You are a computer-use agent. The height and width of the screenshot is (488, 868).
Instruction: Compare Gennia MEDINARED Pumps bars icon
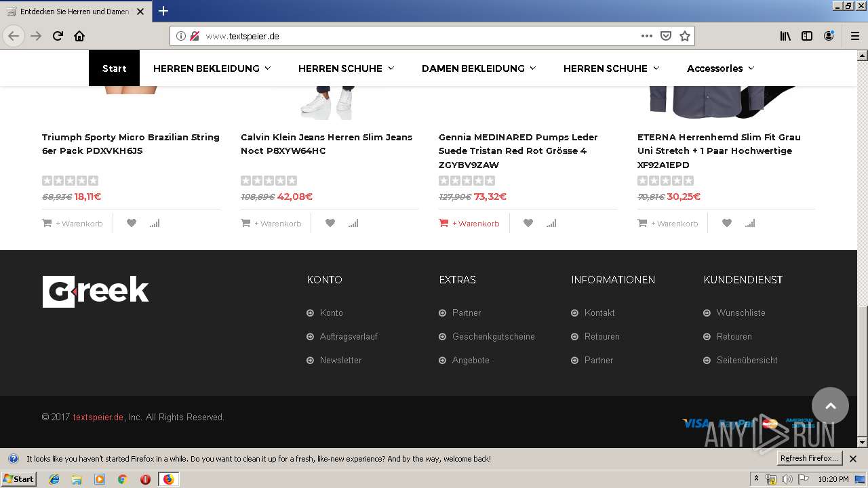pyautogui.click(x=551, y=223)
